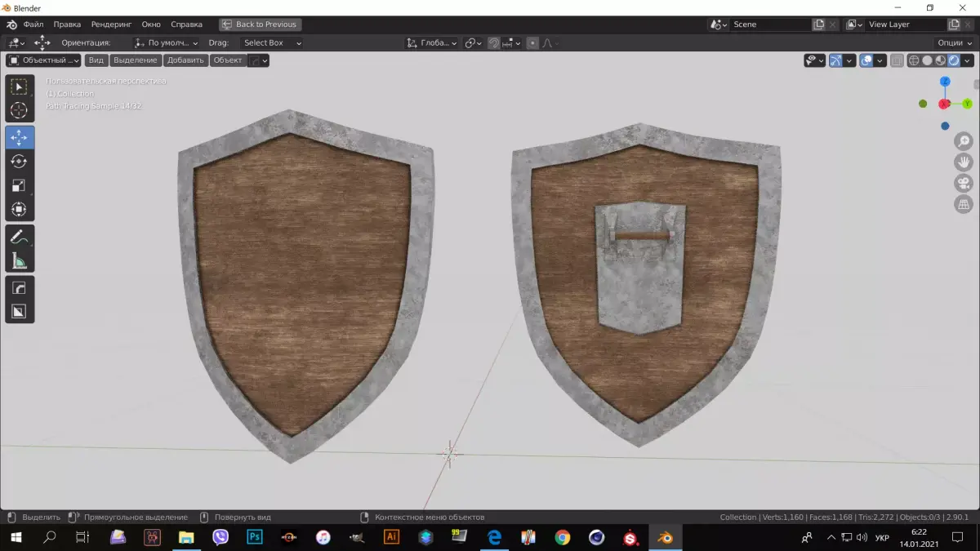Choose the Move tool
Screen dimensions: 980x551
click(20, 138)
